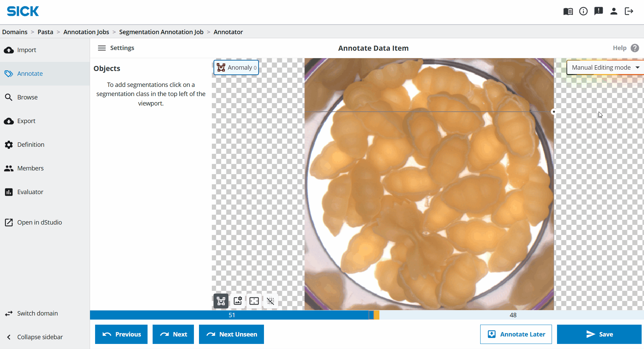Click the Save button

tap(599, 334)
